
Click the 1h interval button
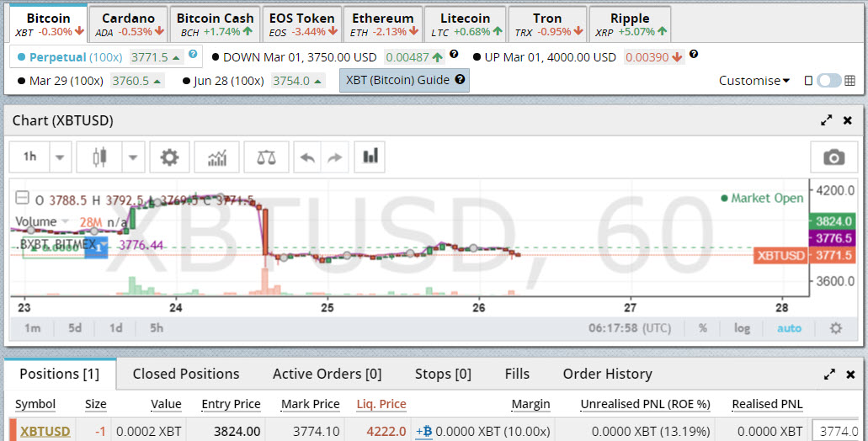click(30, 157)
